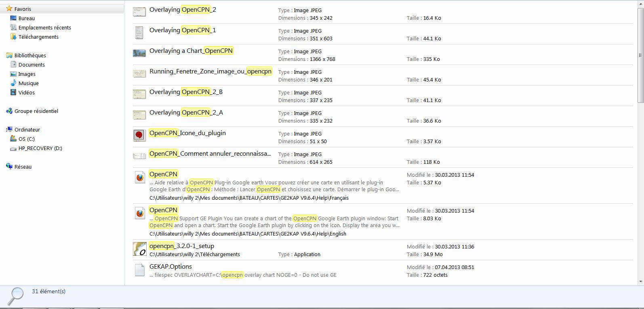644x309 pixels.
Task: Select Ordinateur in the sidebar
Action: click(x=27, y=129)
